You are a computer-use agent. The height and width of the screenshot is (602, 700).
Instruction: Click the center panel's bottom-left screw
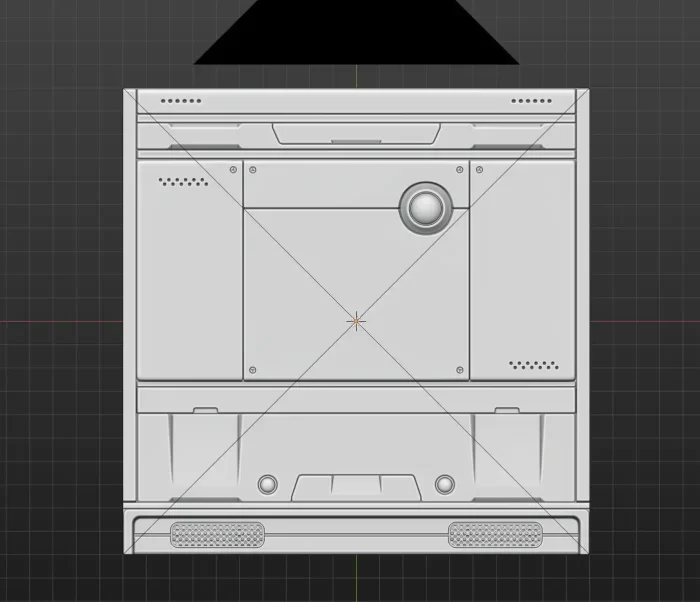click(x=252, y=370)
